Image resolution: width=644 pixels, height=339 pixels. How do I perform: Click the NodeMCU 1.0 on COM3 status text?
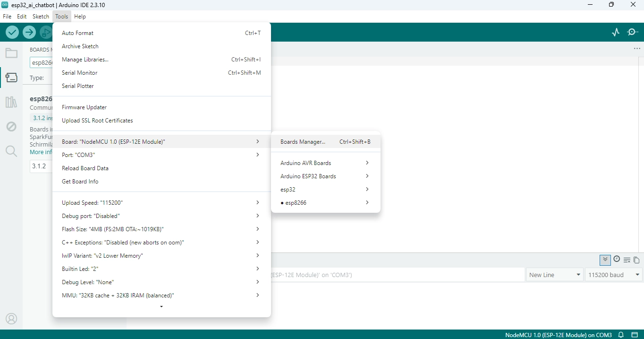[x=559, y=335]
